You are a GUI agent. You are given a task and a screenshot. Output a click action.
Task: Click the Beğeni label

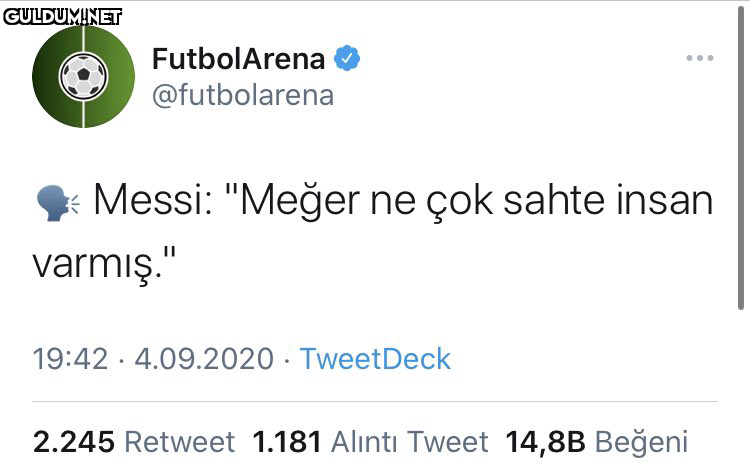[x=642, y=442]
